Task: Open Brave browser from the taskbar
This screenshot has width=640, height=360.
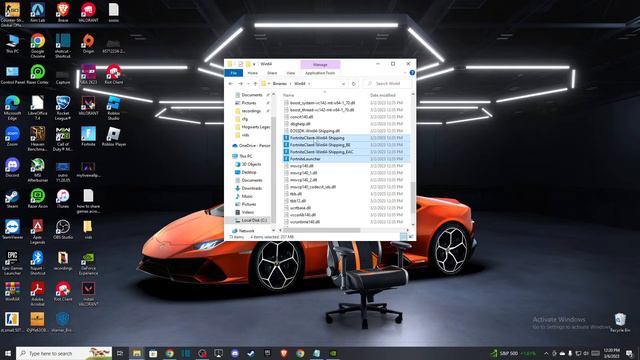Action: [x=284, y=353]
